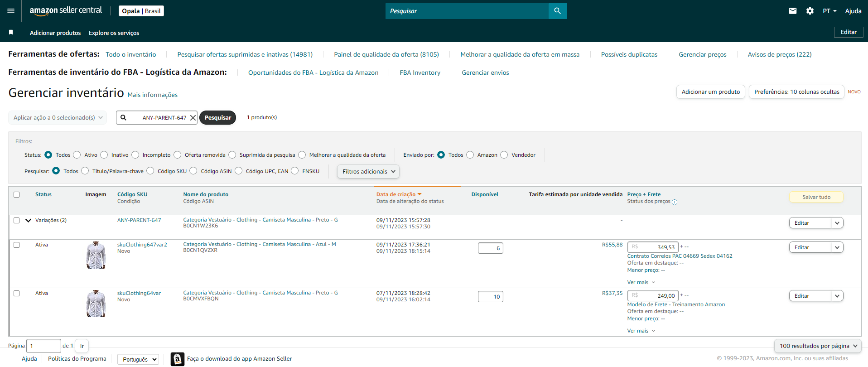Click the Ir page button
Screen dimensions: 868x367
click(82, 346)
